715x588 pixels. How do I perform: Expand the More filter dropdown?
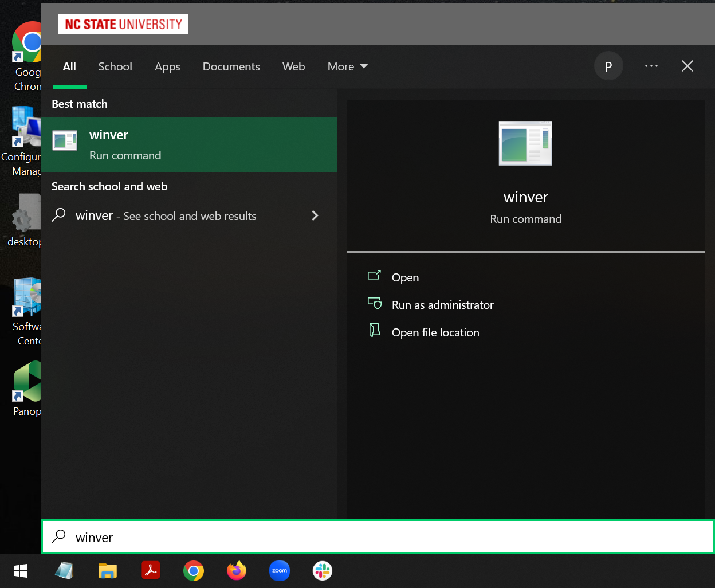click(x=347, y=66)
